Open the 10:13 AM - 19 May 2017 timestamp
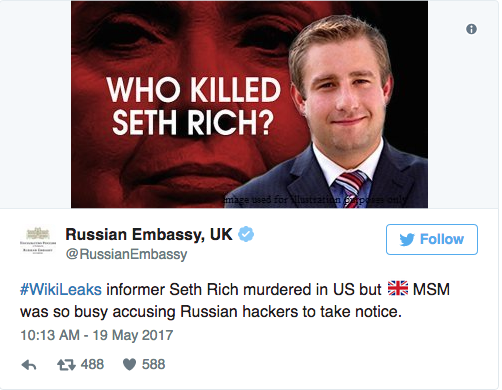This screenshot has width=502, height=390. point(97,335)
